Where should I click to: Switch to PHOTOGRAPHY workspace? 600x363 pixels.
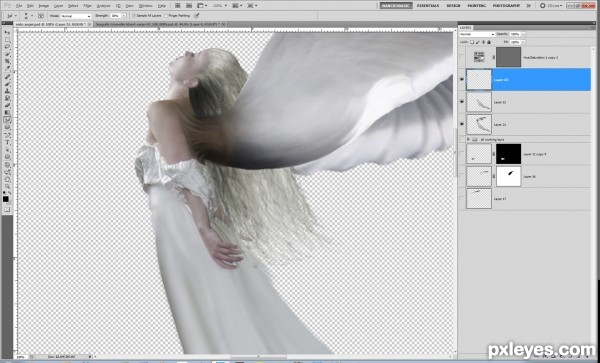pos(506,6)
